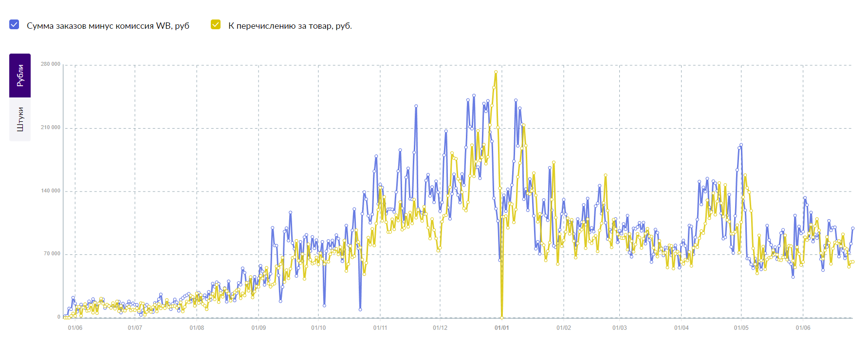
Task: Uncheck the blue 'Сумма заказов минус комиссия WB' checkbox
Action: 14,24
